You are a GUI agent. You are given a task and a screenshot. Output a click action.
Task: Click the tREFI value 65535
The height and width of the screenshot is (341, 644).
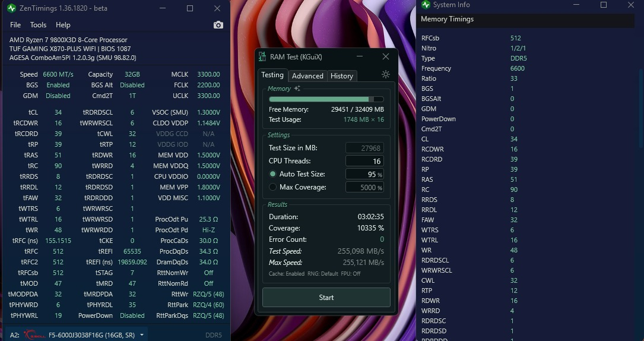[x=132, y=251]
